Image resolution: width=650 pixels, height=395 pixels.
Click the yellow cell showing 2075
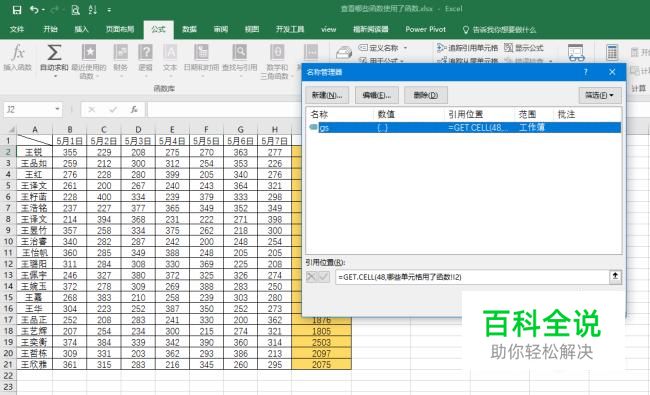[322, 365]
